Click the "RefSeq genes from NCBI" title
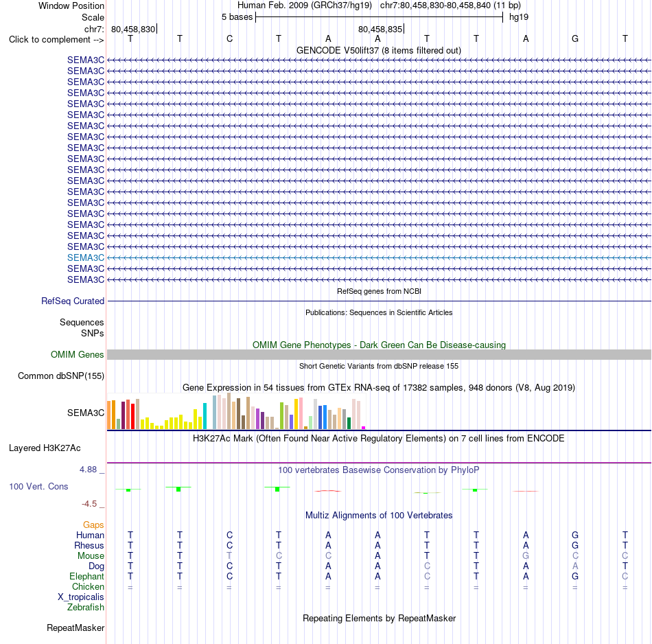The width and height of the screenshot is (652, 644). click(379, 291)
